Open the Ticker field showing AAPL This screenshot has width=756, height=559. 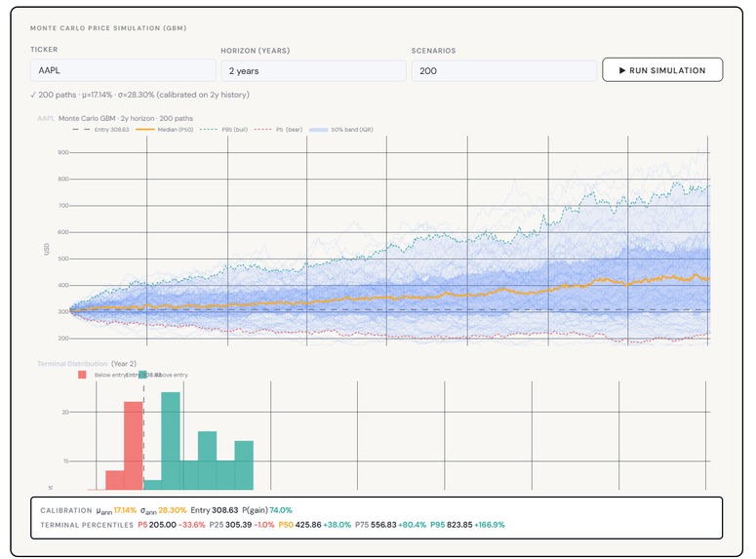coord(123,70)
